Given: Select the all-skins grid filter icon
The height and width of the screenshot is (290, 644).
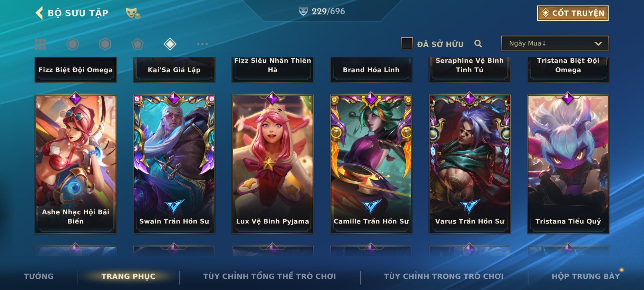Looking at the screenshot, I should pos(40,44).
